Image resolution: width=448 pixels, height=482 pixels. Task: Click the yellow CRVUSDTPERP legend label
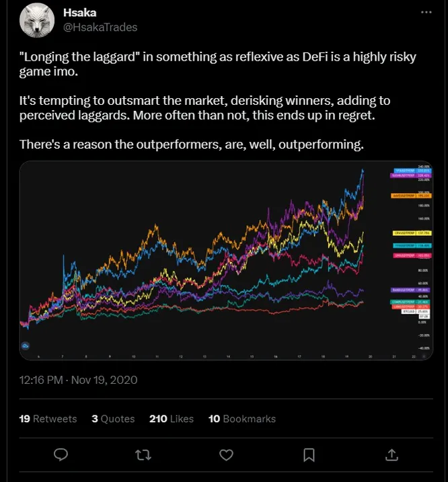[x=412, y=233]
